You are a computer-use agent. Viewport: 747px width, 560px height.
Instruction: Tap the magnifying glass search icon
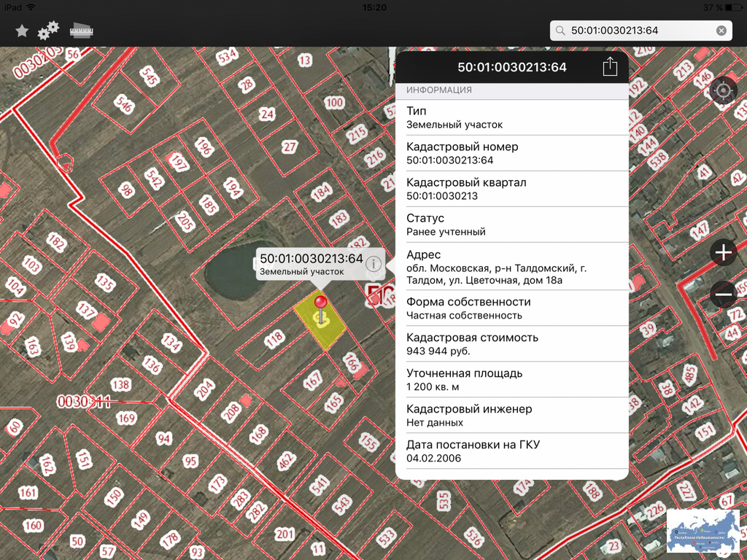point(561,31)
